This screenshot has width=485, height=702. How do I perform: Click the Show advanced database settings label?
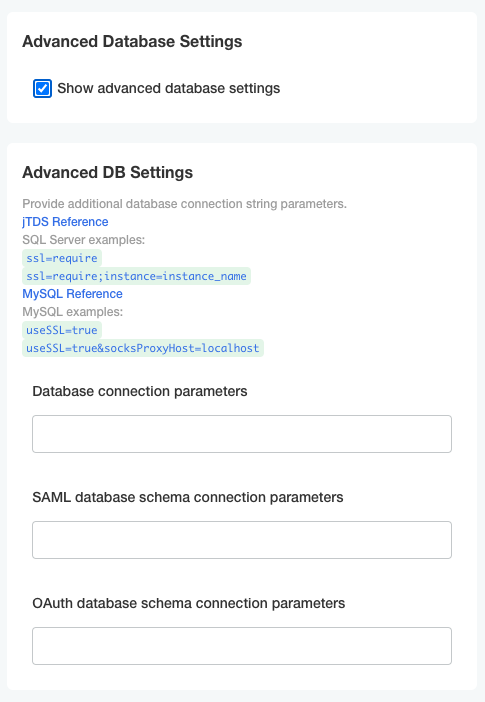coord(169,88)
